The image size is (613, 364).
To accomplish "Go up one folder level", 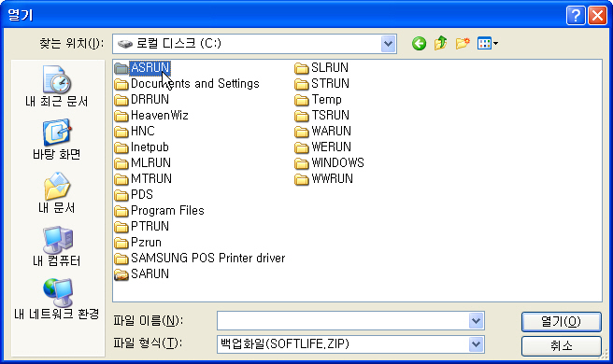I will (x=441, y=43).
